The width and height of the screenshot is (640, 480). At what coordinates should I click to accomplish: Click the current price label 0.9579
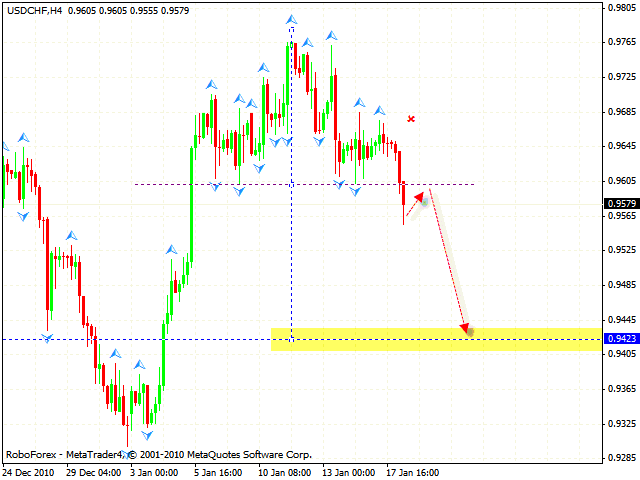pos(622,203)
